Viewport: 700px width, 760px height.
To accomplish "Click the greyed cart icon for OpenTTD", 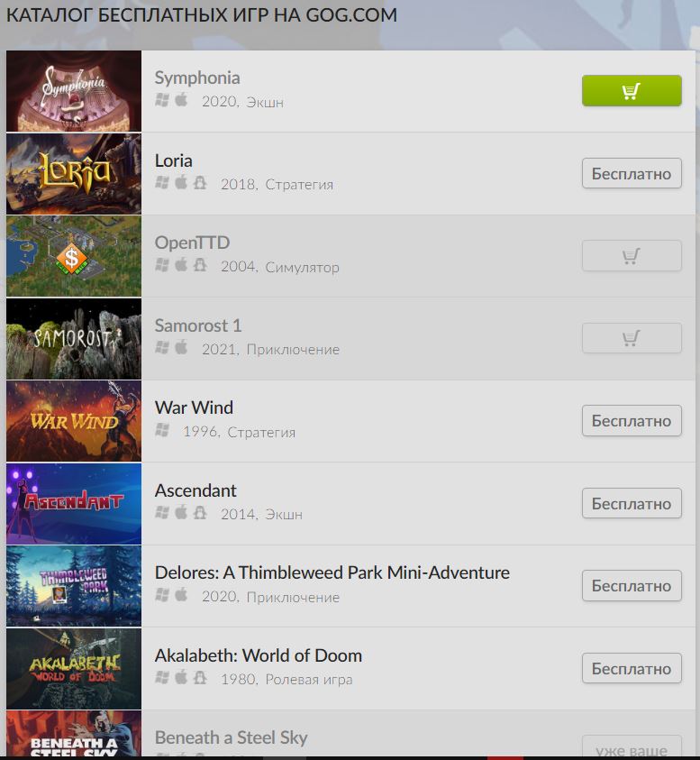I will [x=632, y=255].
